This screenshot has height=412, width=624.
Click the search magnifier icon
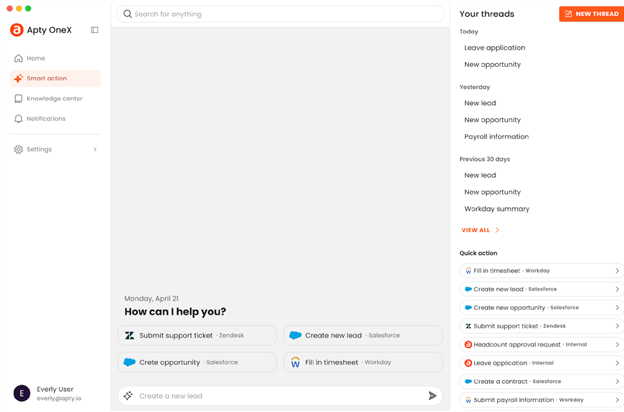(x=128, y=14)
